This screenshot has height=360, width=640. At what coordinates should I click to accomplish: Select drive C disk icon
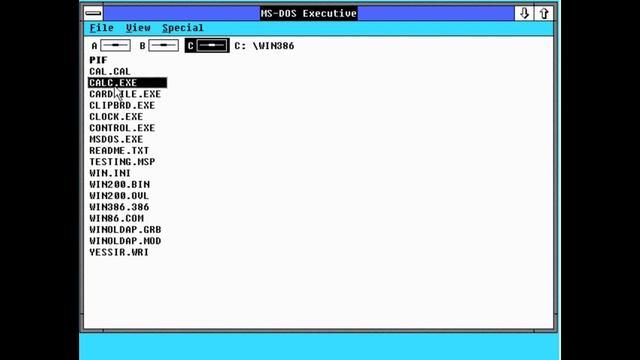(212, 45)
